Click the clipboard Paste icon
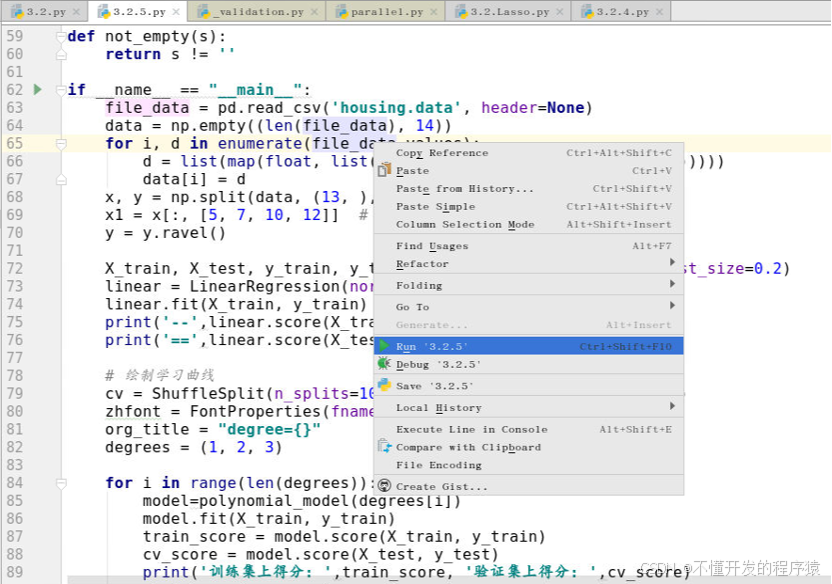 pyautogui.click(x=384, y=170)
